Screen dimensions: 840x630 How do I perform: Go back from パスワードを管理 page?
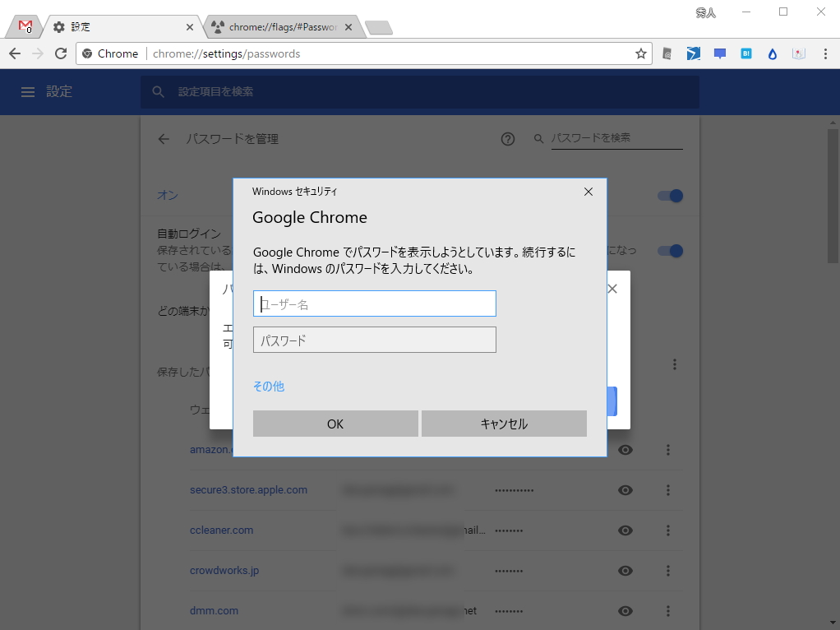click(x=164, y=139)
